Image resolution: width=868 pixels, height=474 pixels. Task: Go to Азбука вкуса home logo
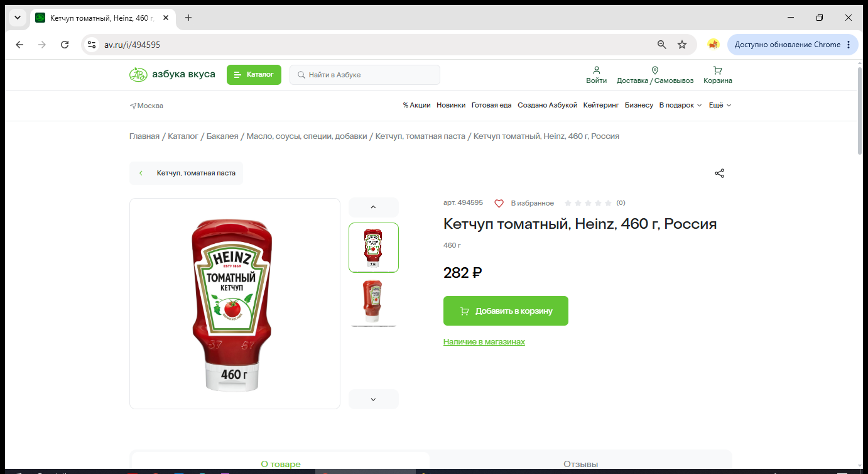click(172, 75)
